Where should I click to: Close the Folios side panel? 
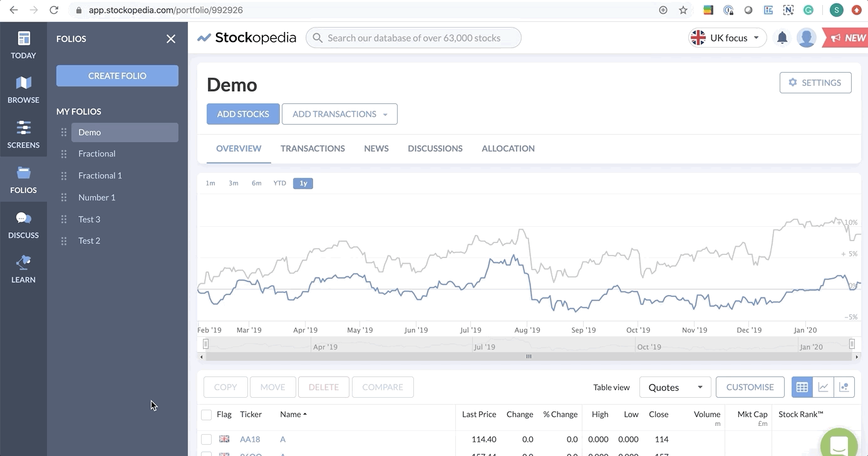(171, 39)
